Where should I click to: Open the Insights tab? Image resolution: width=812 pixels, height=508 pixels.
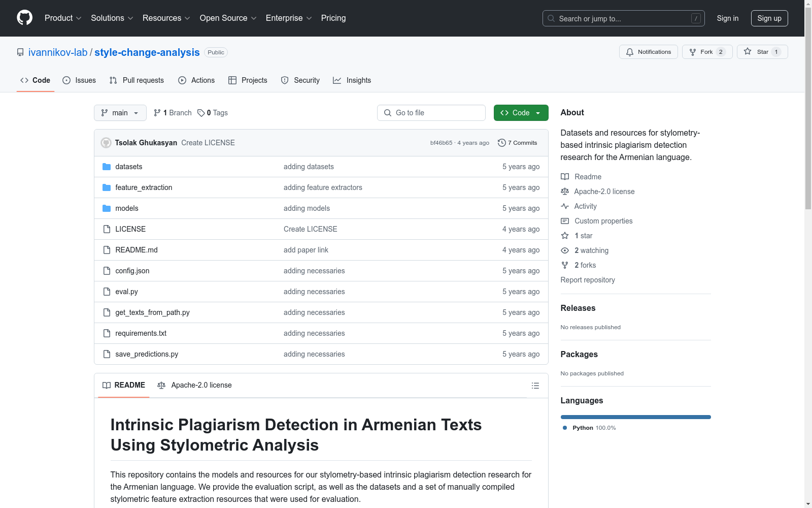pos(352,80)
